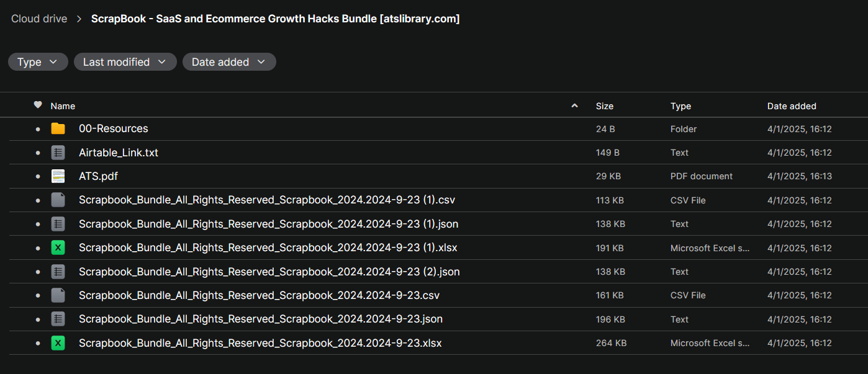Viewport: 868px width, 374px height.
Task: Click the Folder type label
Action: tap(684, 129)
